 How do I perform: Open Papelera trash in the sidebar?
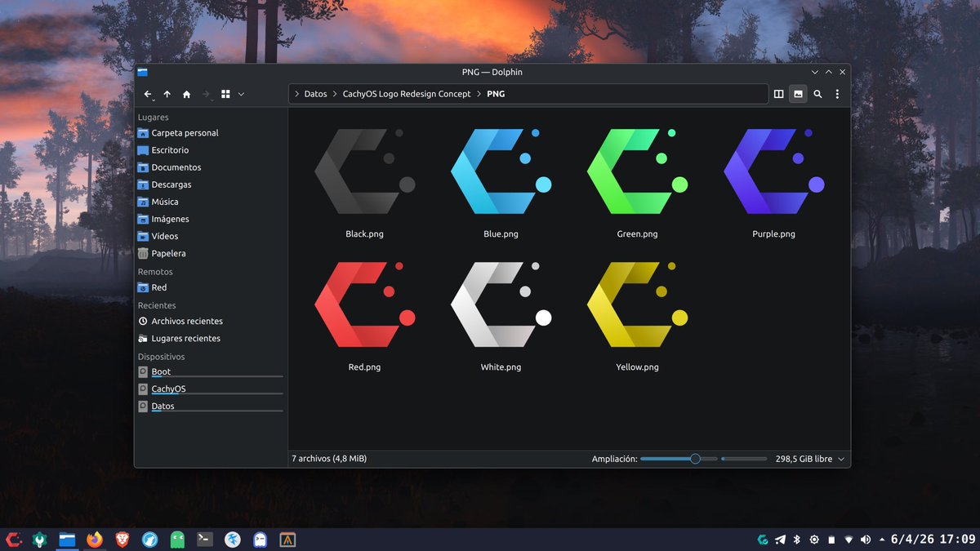tap(211, 253)
